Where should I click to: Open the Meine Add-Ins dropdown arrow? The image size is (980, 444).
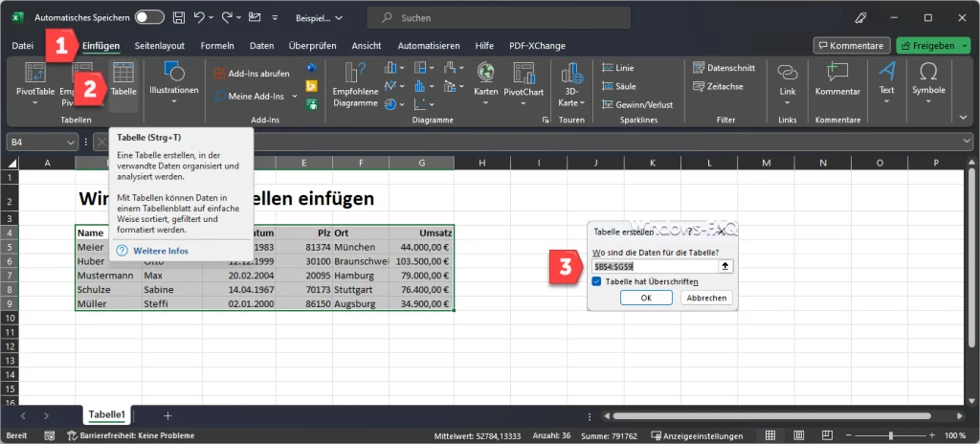pos(295,97)
